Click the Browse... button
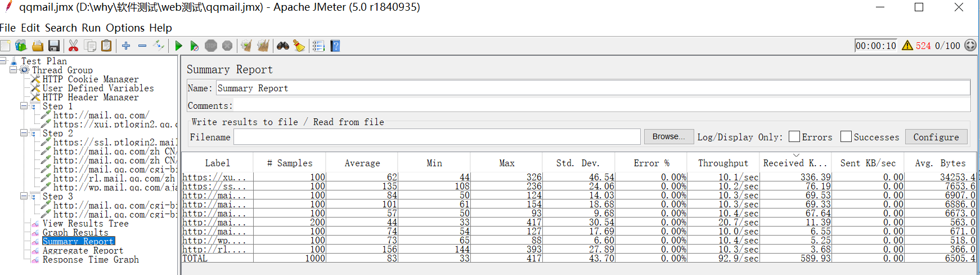 click(x=668, y=136)
